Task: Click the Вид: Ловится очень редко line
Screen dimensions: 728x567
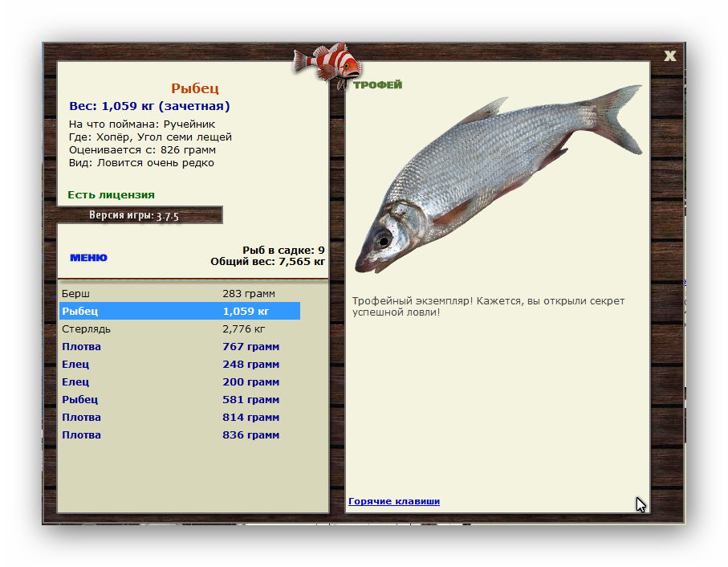Action: 141,163
